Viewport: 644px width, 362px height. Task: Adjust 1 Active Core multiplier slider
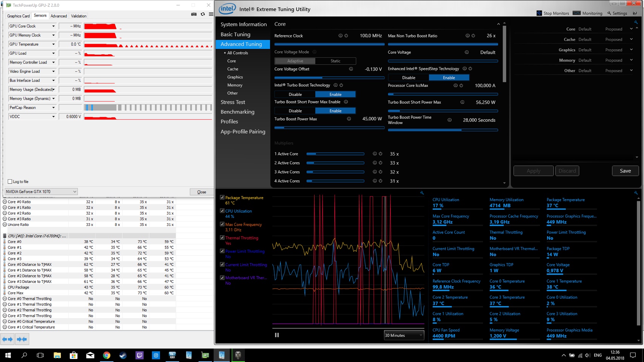(335, 154)
